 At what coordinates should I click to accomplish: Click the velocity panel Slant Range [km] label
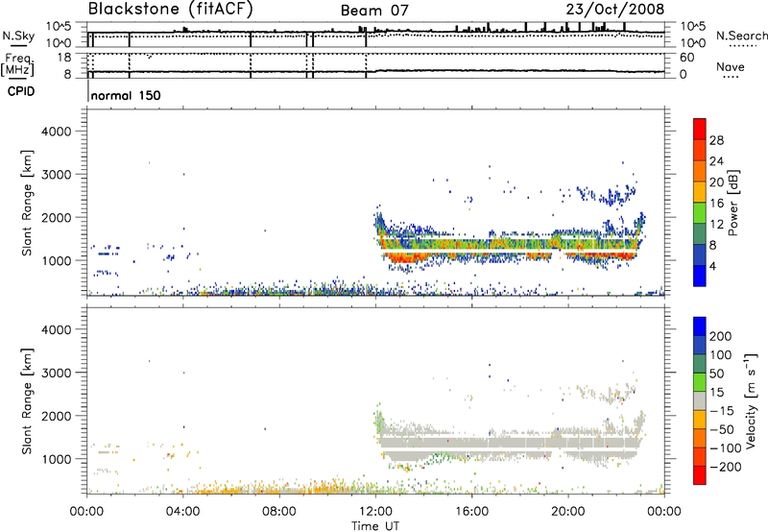(27, 401)
